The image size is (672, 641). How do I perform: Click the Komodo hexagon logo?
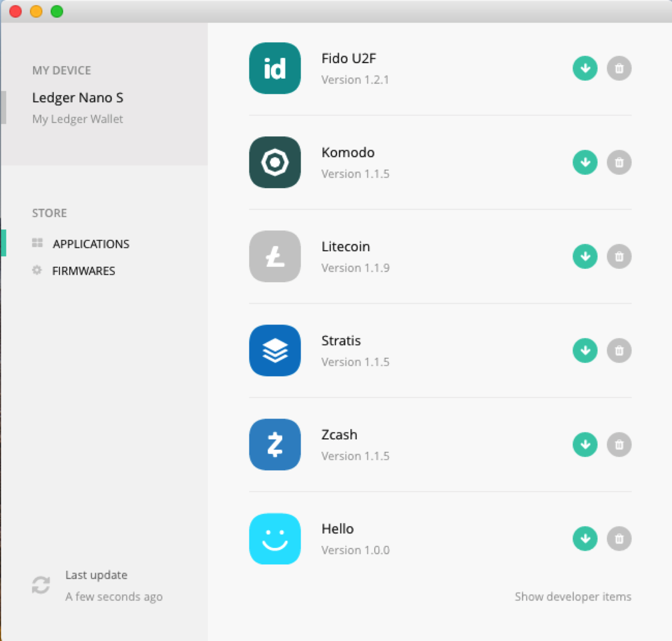275,162
